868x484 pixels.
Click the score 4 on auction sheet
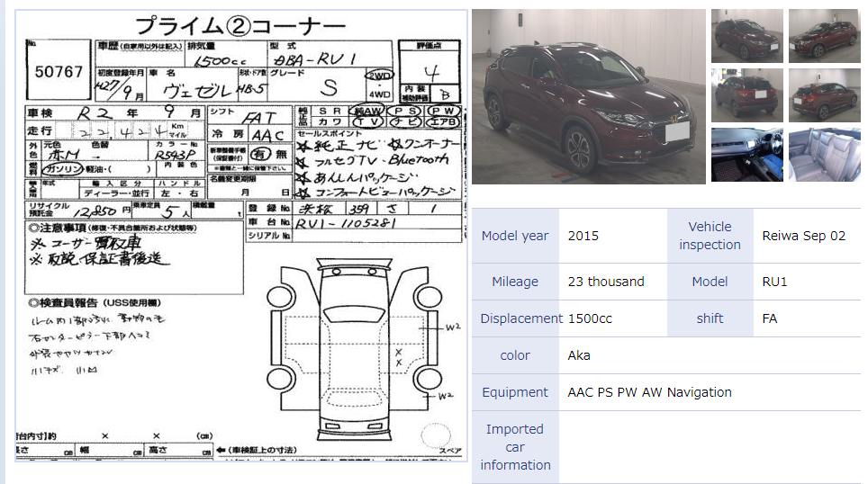point(431,73)
